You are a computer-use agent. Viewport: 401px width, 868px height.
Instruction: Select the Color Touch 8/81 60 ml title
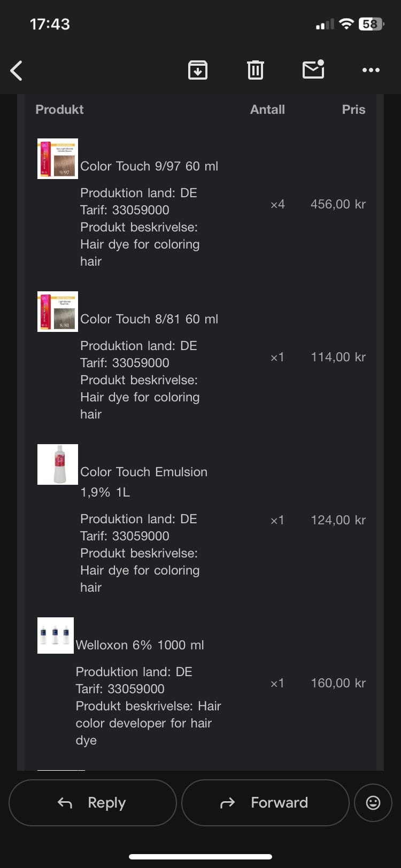click(x=149, y=319)
